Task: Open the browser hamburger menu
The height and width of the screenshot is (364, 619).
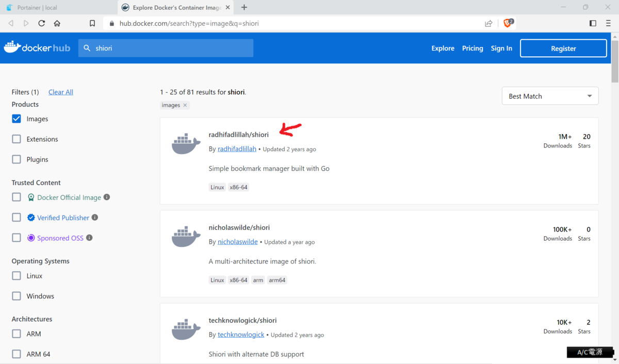Action: (608, 23)
